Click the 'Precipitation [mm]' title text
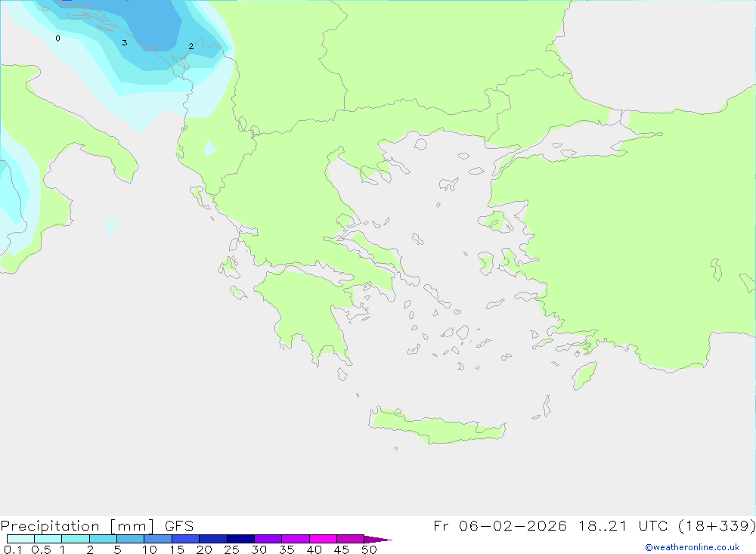Viewport: 756px width, 554px height. pos(78,526)
